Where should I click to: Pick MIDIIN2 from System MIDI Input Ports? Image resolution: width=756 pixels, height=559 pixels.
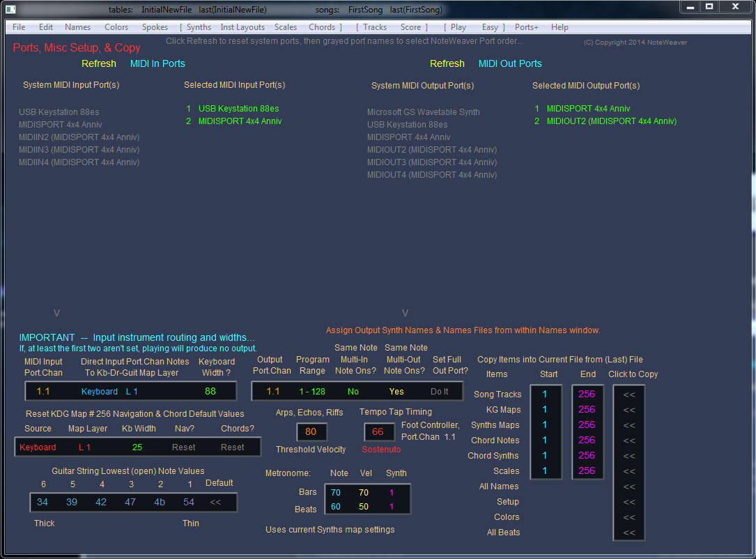79,137
